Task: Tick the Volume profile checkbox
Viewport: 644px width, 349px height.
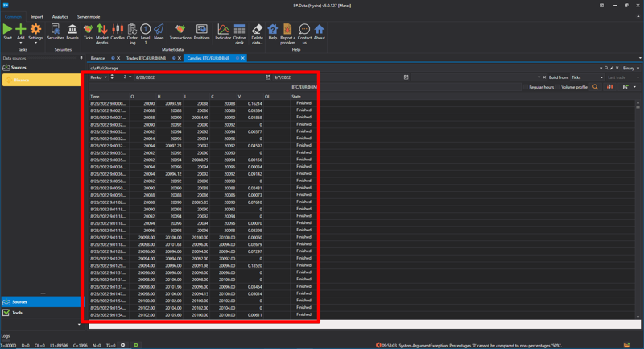Action: 558,87
